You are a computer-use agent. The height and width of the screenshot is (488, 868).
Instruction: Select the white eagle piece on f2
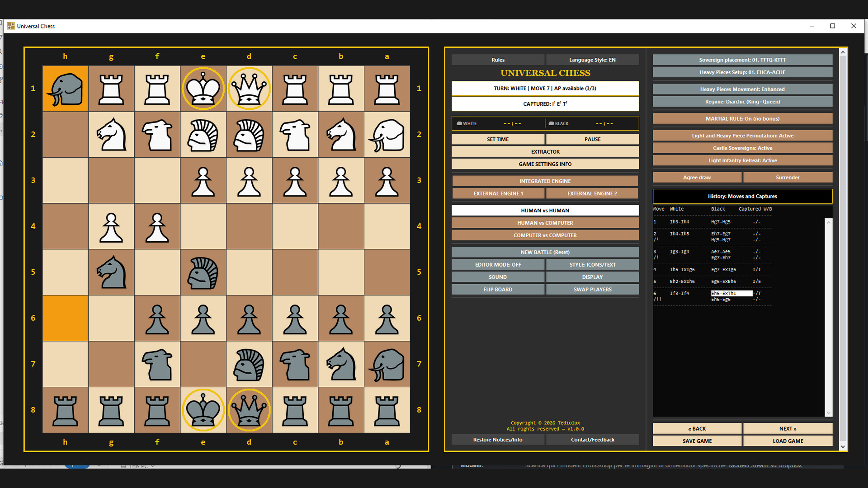157,135
